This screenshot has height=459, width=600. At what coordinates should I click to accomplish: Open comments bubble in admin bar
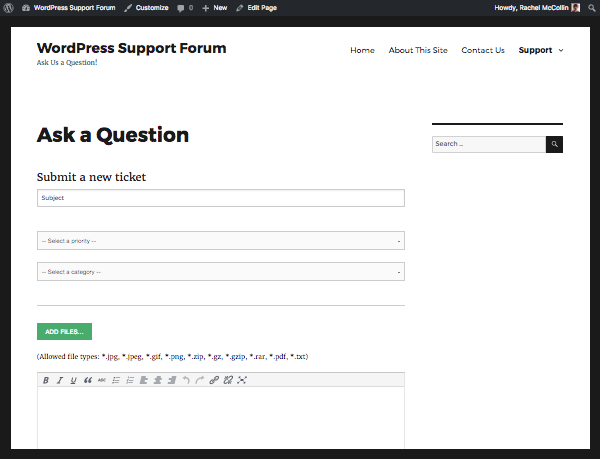click(x=185, y=8)
